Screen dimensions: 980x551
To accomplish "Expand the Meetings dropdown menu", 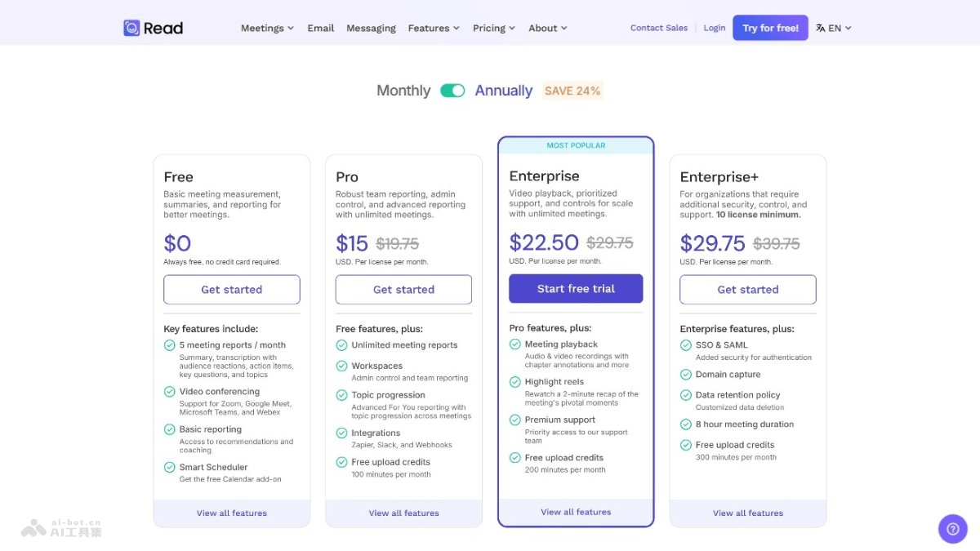I will tap(267, 28).
